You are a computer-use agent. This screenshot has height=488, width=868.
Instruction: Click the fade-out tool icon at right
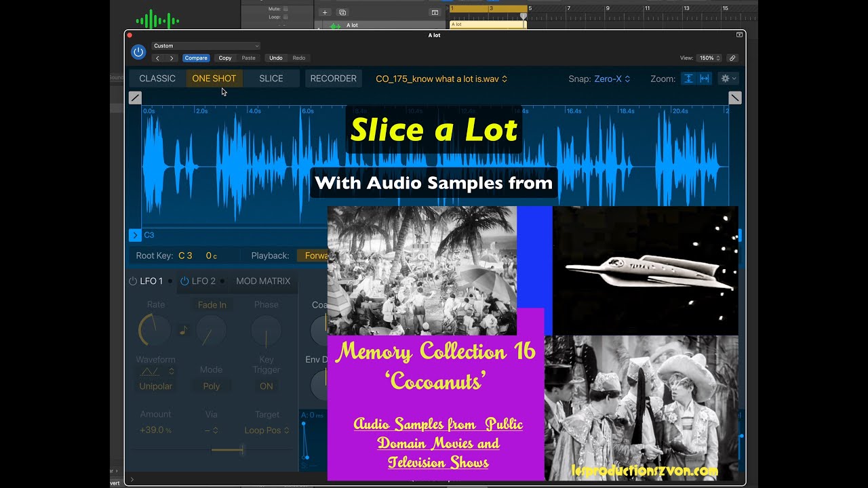pos(735,98)
